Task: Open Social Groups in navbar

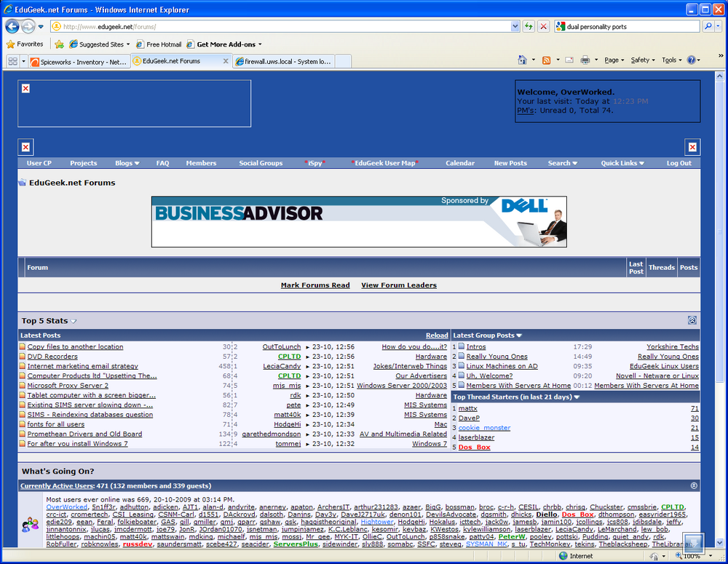Action: coord(261,163)
